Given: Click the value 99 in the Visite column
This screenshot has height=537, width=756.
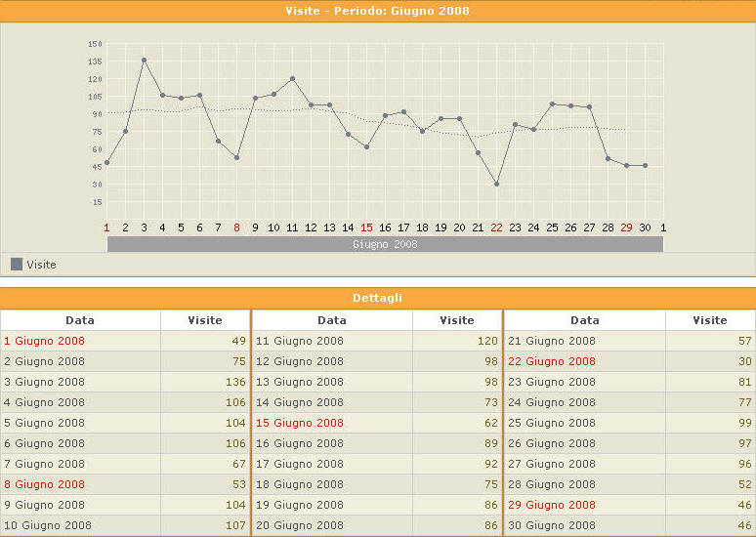Looking at the screenshot, I should tap(745, 423).
